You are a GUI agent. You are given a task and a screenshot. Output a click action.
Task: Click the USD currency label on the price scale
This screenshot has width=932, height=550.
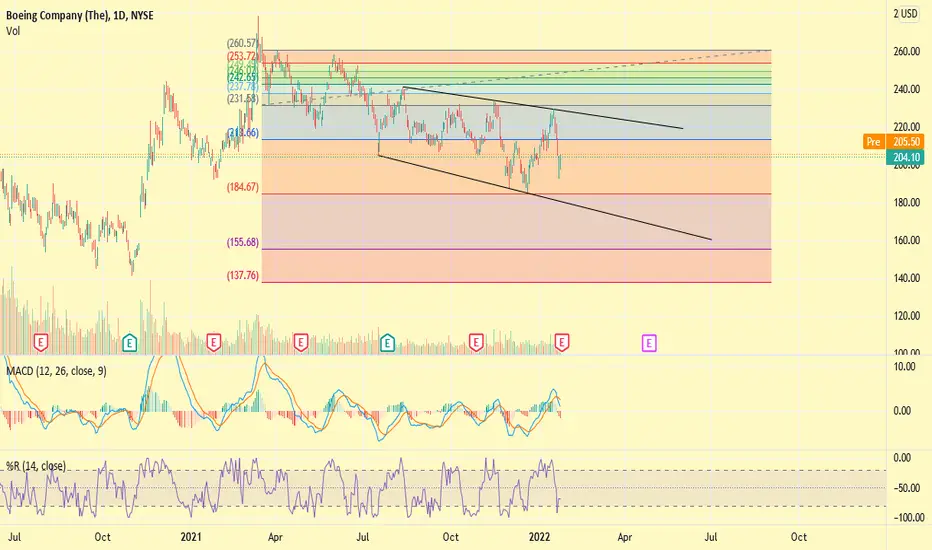pos(909,14)
